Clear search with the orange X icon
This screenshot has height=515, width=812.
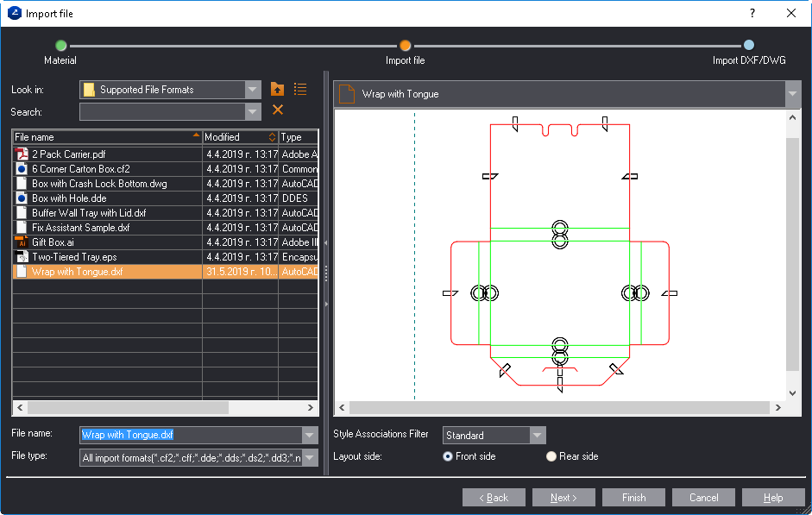click(x=277, y=110)
